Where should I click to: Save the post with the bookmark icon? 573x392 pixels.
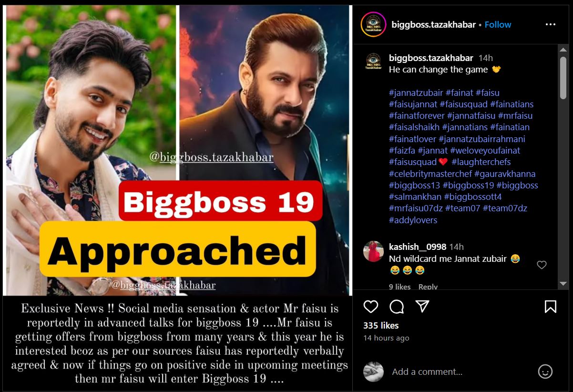coord(550,306)
